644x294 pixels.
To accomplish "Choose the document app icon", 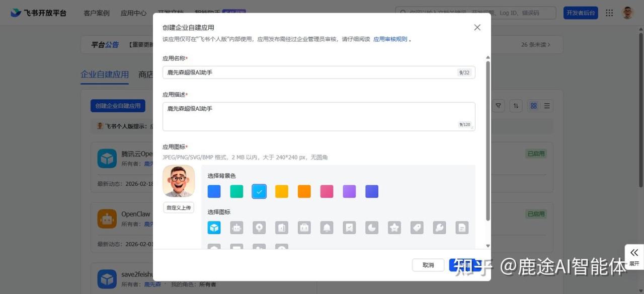I will click(x=462, y=228).
